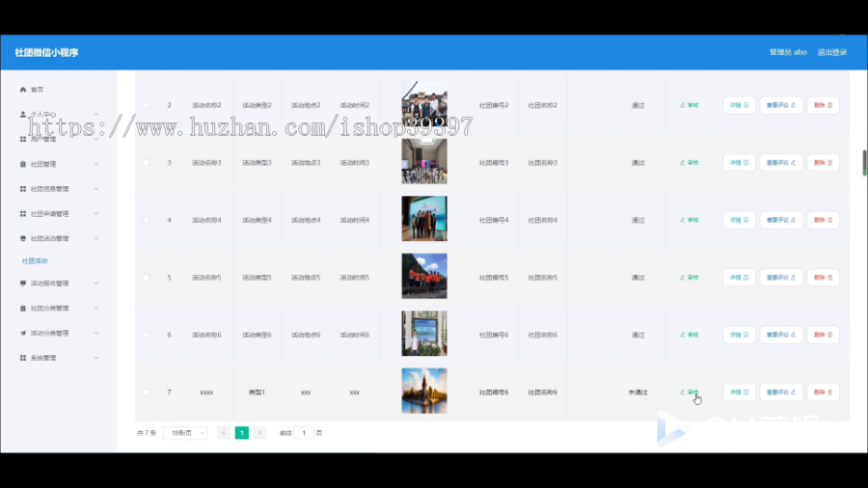Tick the checkbox for row 6
Screen dimensions: 868x488
click(147, 335)
